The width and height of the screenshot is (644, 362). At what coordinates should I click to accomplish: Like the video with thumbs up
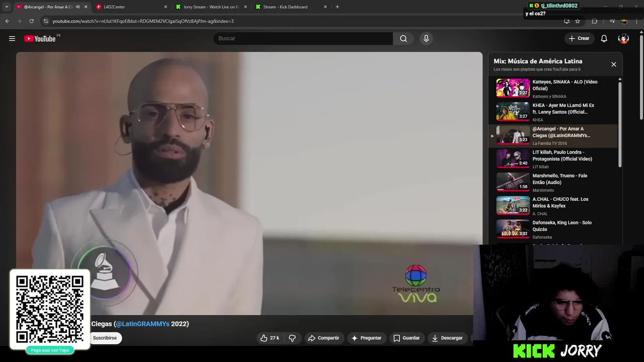pos(270,338)
